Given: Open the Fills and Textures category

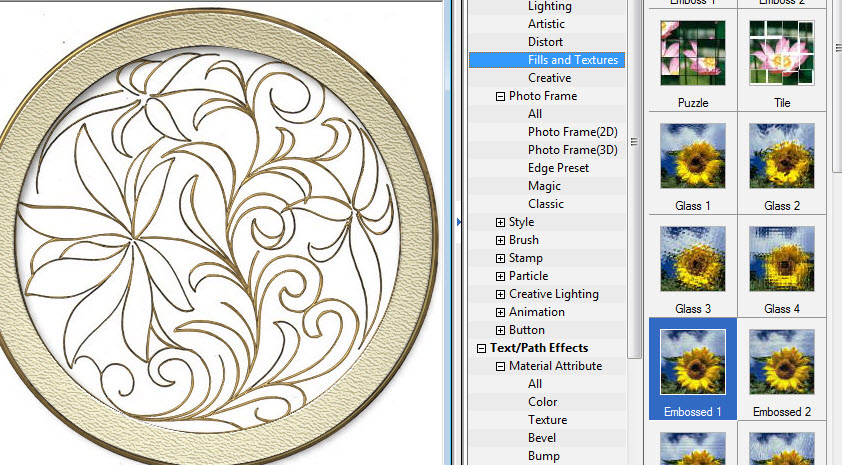Looking at the screenshot, I should coord(574,60).
